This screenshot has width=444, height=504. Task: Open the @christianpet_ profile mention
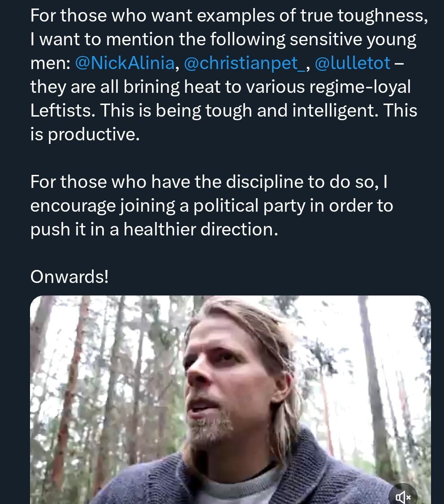[245, 63]
